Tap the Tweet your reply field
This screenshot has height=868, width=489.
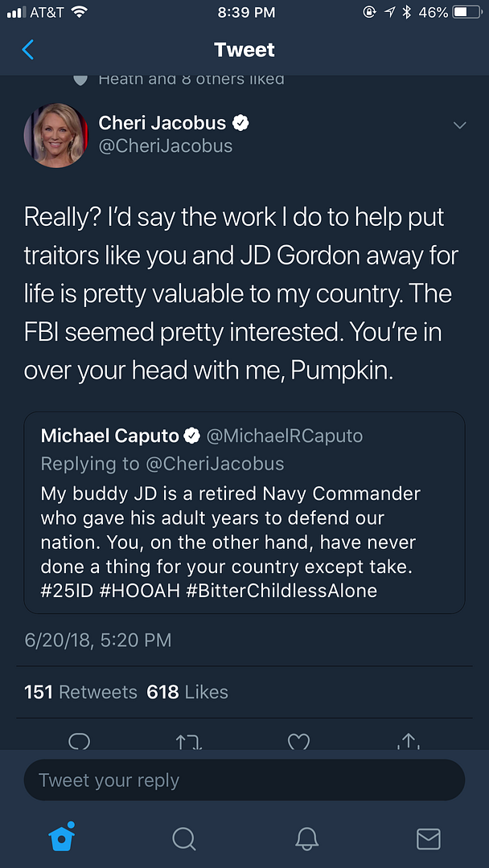pyautogui.click(x=244, y=780)
